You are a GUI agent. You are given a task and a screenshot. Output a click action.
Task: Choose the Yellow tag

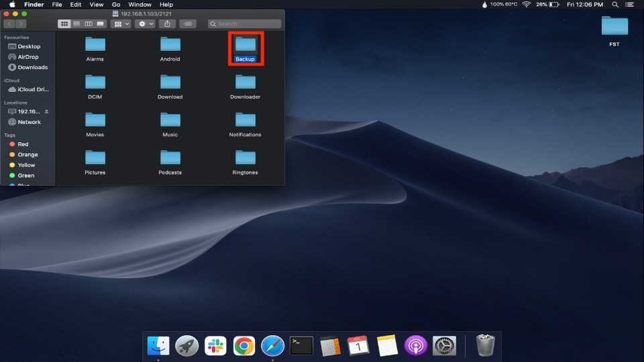tap(22, 165)
